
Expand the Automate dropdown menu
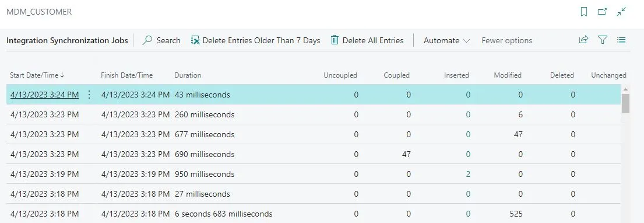(x=446, y=40)
